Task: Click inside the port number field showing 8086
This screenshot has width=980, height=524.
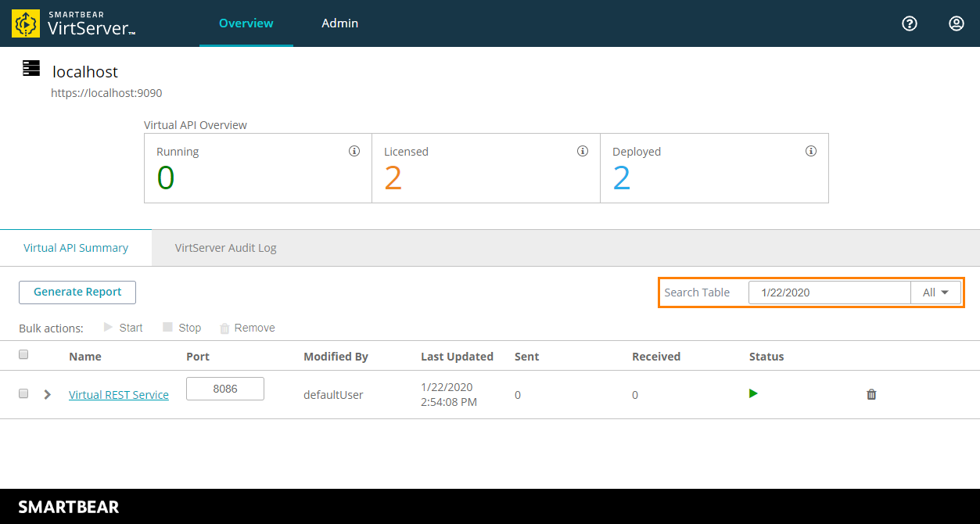Action: point(224,388)
